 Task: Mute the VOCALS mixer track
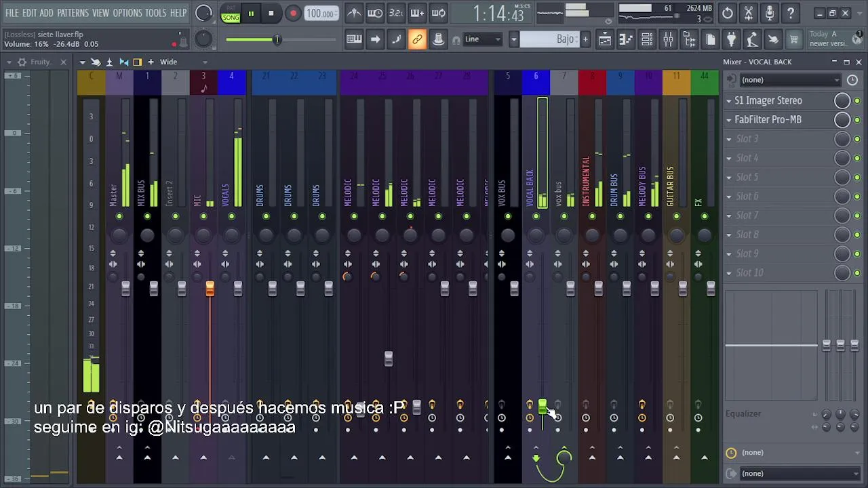[232, 216]
